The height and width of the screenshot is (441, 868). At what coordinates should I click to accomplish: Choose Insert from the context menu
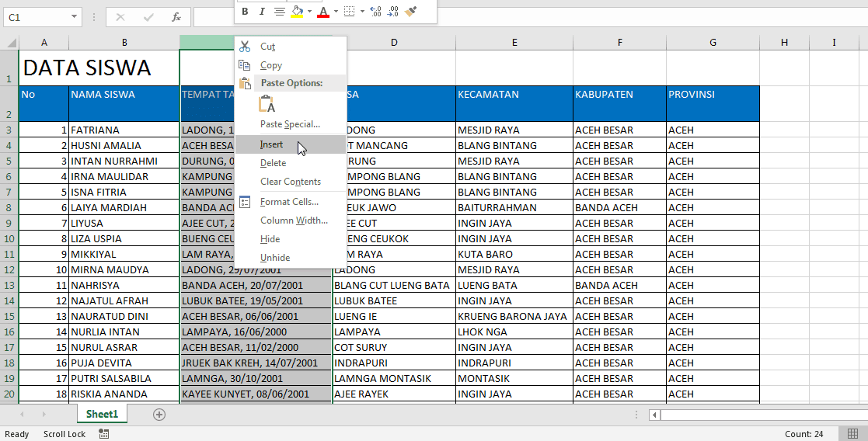coord(291,144)
